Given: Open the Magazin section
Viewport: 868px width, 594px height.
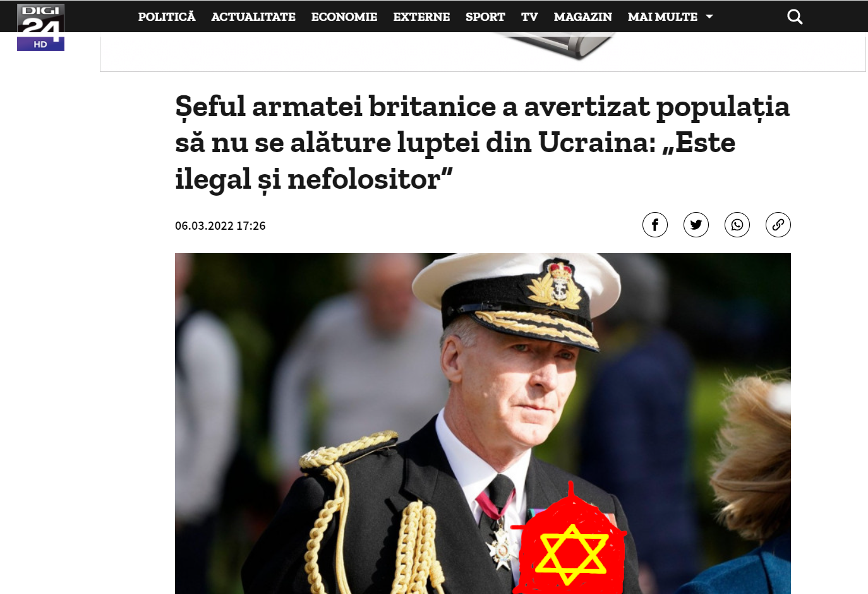Looking at the screenshot, I should [582, 16].
